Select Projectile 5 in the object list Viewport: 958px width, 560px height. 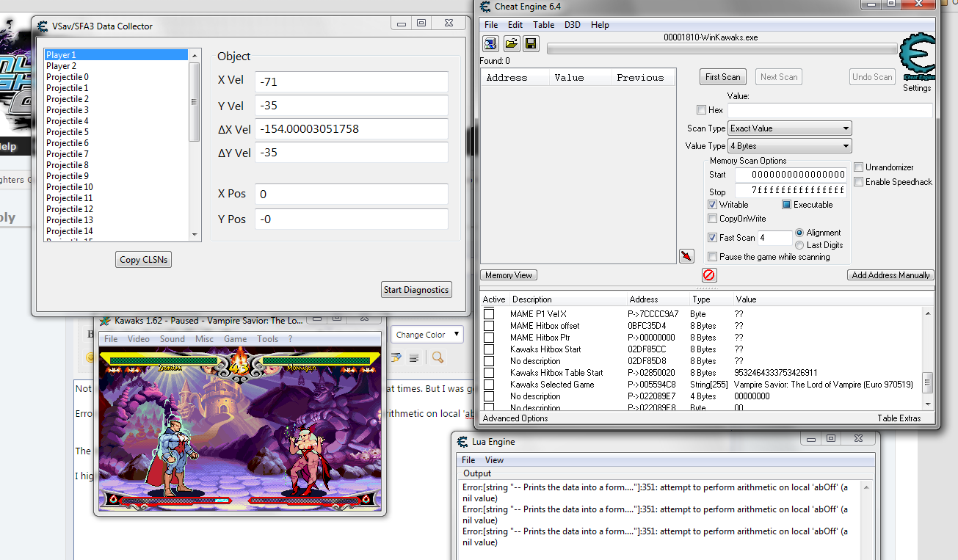coord(117,132)
